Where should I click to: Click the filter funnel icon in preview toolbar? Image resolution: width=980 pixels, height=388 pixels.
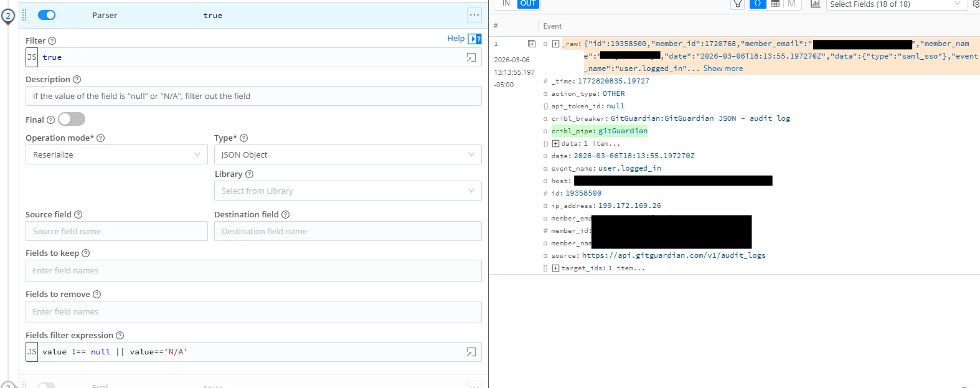coord(738,4)
